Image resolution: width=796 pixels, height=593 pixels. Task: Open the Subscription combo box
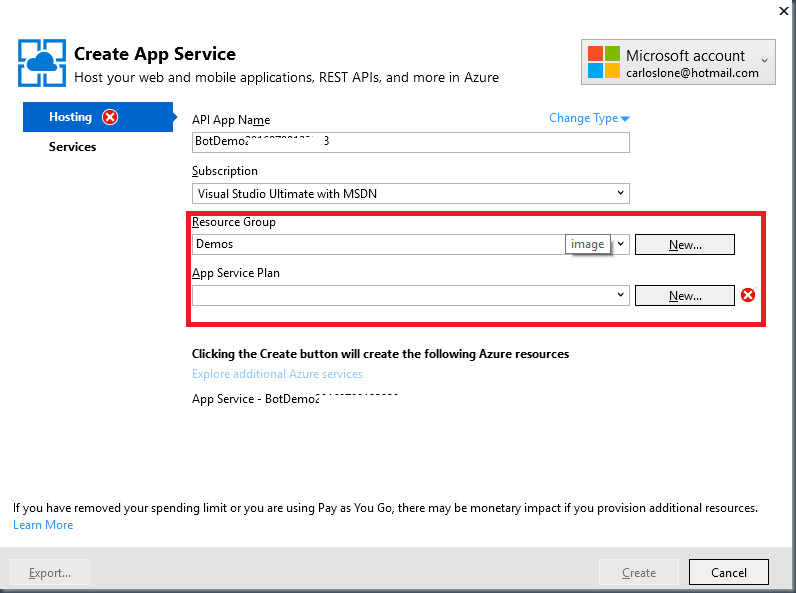pyautogui.click(x=411, y=193)
